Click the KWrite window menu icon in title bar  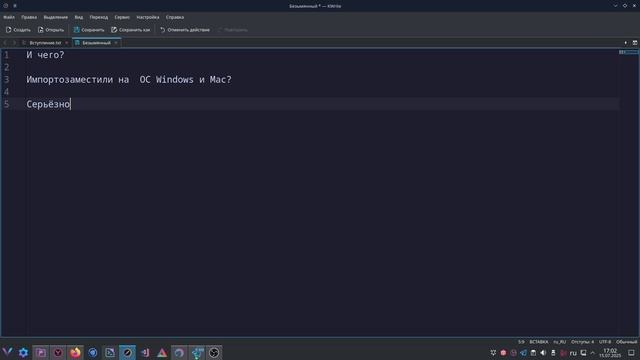click(6, 6)
